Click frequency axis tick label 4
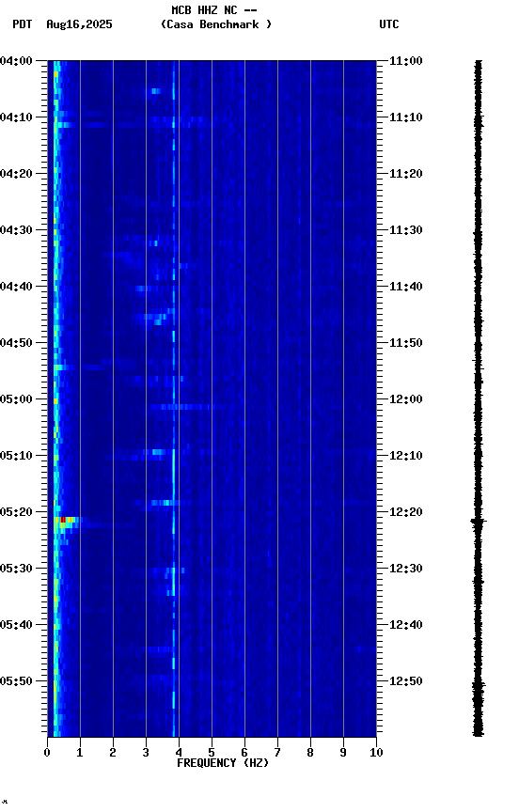Image resolution: width=519 pixels, height=812 pixels. click(x=179, y=753)
